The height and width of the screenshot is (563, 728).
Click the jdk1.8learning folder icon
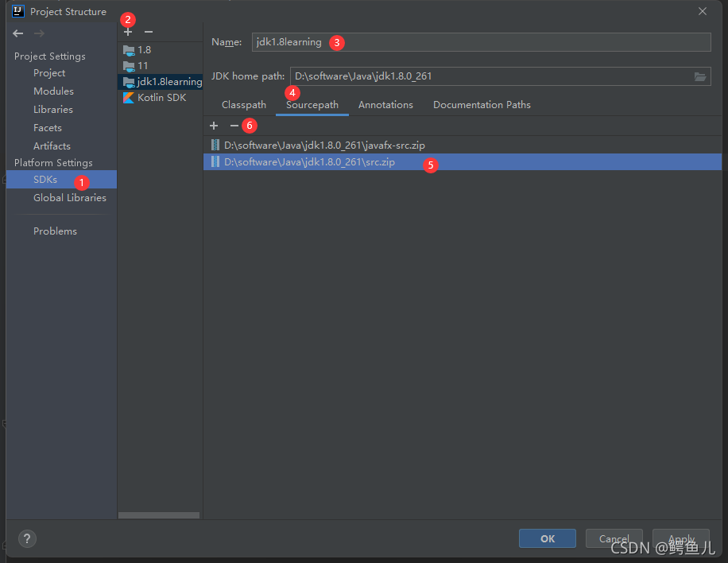[x=129, y=82]
